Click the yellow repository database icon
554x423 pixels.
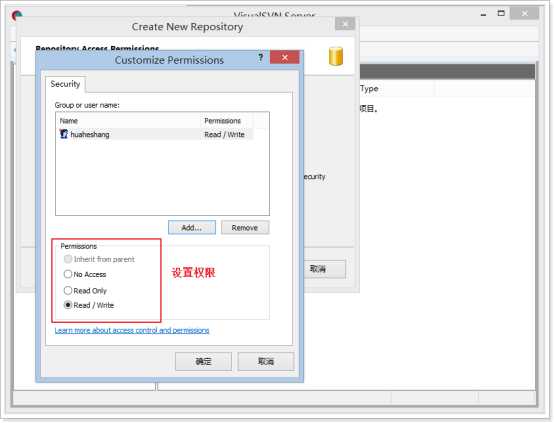click(x=336, y=56)
